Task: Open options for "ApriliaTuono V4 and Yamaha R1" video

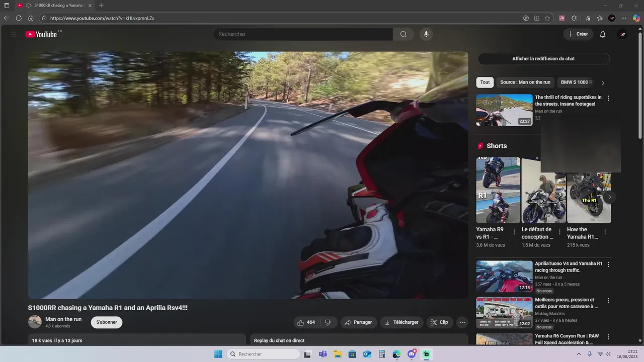Action: [608, 264]
